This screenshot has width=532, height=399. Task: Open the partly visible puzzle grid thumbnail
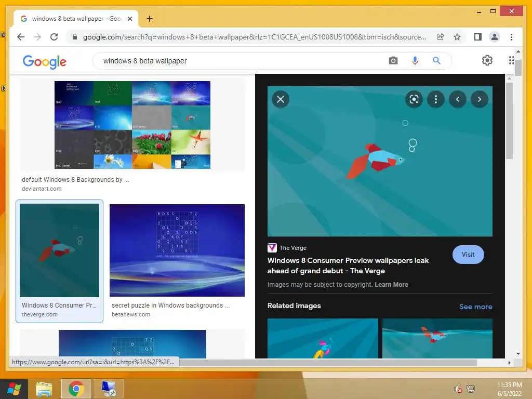coord(132,344)
